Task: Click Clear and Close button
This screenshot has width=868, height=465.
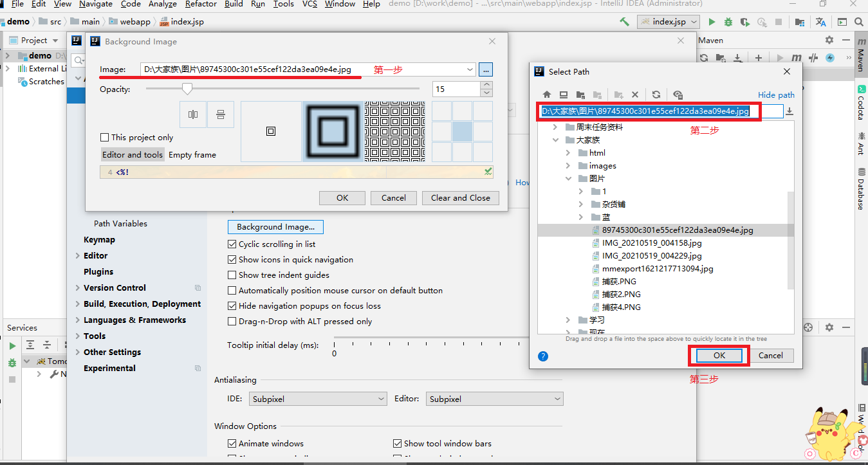Action: [461, 198]
